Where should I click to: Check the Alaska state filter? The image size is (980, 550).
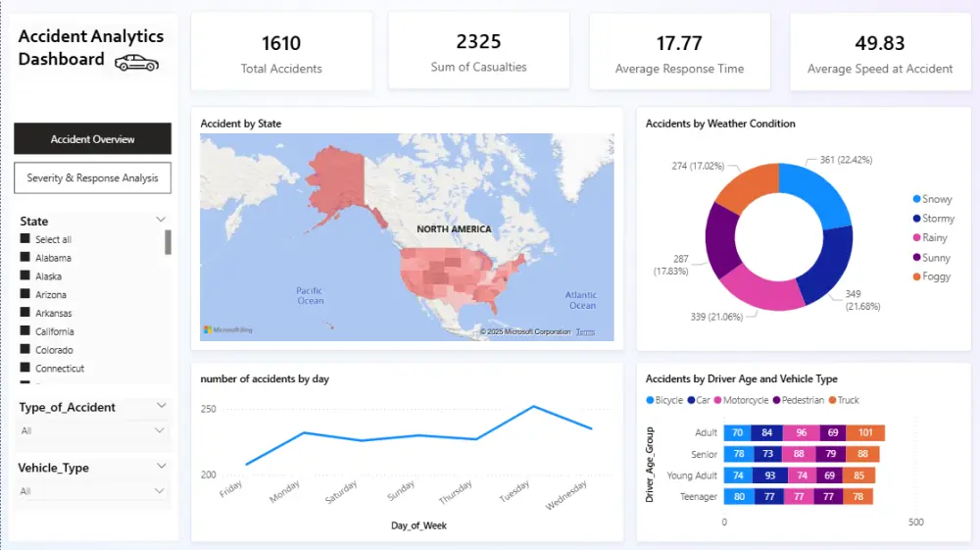click(25, 275)
